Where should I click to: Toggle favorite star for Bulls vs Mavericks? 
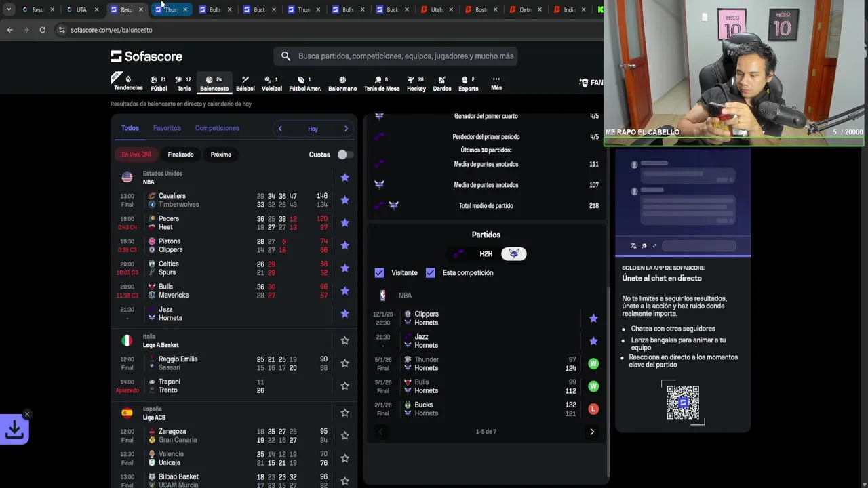click(344, 291)
